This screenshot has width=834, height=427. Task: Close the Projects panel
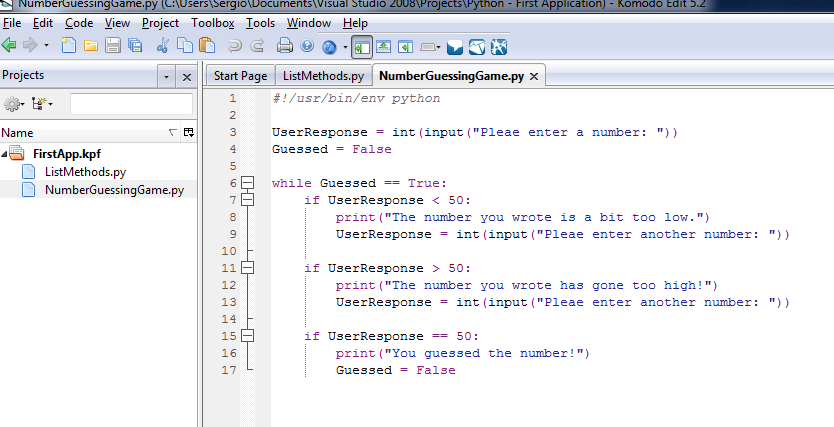pyautogui.click(x=187, y=77)
